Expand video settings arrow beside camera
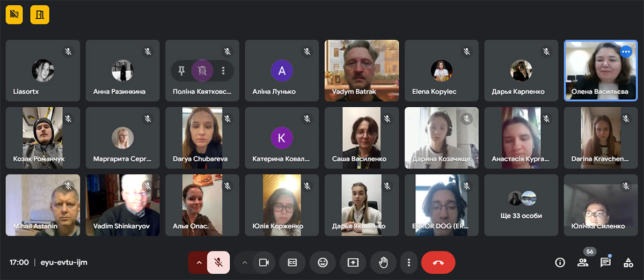 coord(245,262)
